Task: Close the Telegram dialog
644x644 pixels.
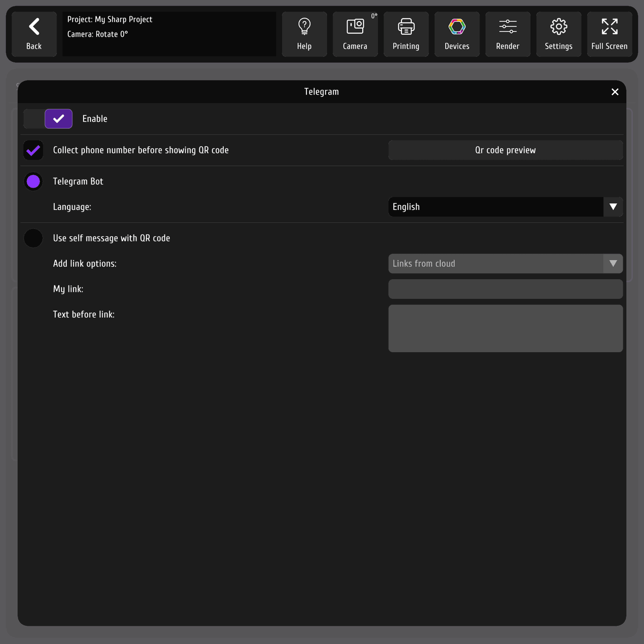Action: [x=615, y=92]
